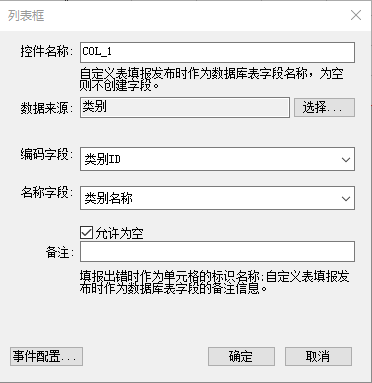The image size is (372, 383).
Task: Expand the 名称字段 dropdown arrow
Action: [x=346, y=199]
